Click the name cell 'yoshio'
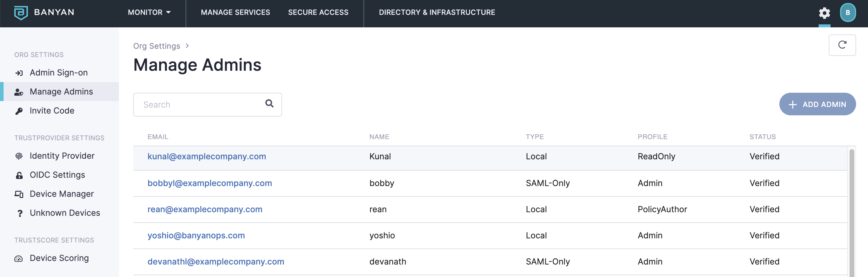868x277 pixels. pos(382,236)
